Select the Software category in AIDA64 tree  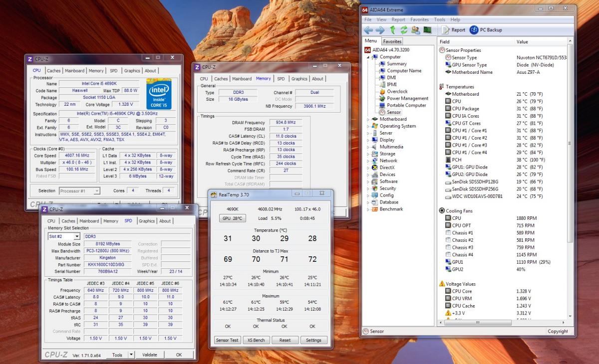pos(384,182)
